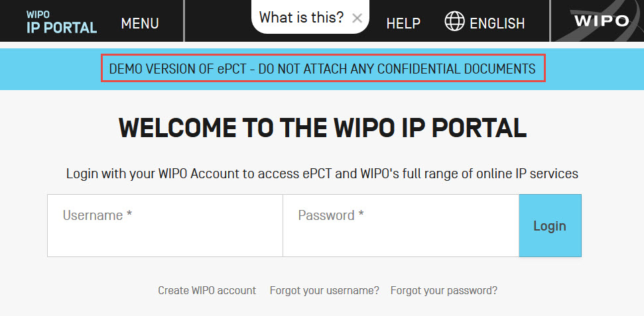Follow the Create WIPO account link
This screenshot has height=316, width=644.
pos(207,290)
